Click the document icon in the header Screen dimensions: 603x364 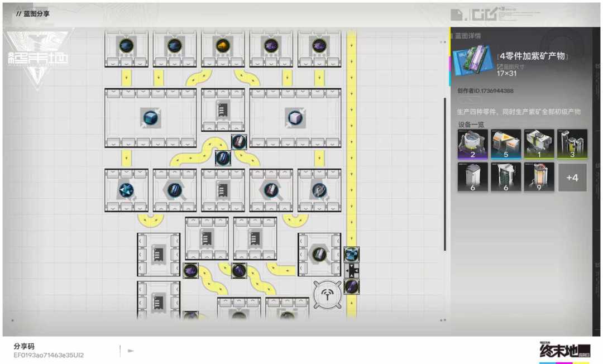457,15
